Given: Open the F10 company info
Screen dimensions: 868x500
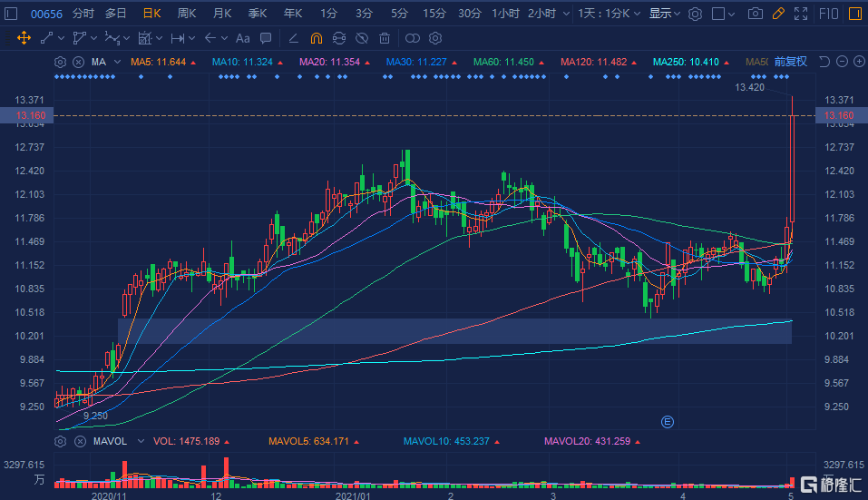Looking at the screenshot, I should (x=828, y=14).
